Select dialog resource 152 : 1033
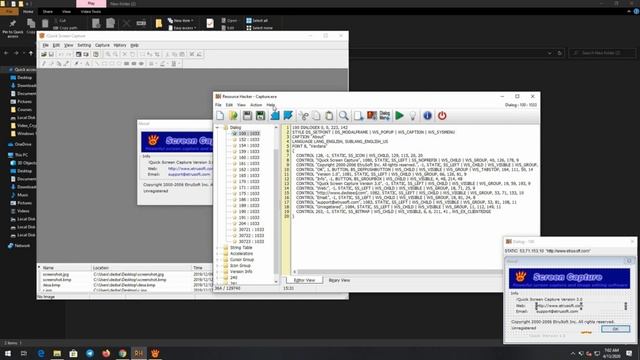Viewport: 640px width, 360px height. tap(249, 140)
